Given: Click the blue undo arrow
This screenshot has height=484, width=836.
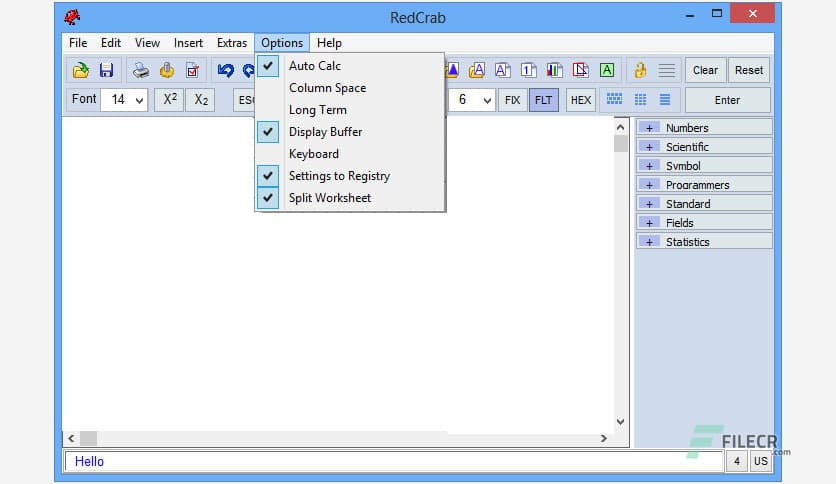Looking at the screenshot, I should [x=226, y=70].
